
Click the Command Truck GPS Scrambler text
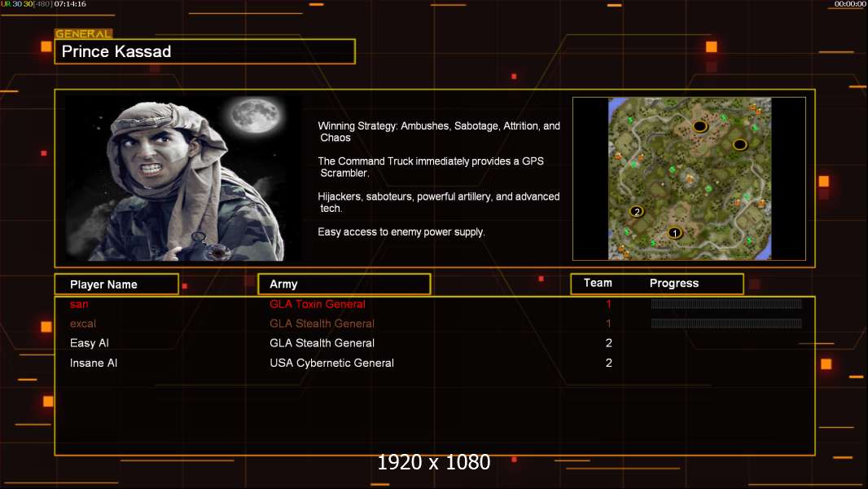tap(431, 167)
